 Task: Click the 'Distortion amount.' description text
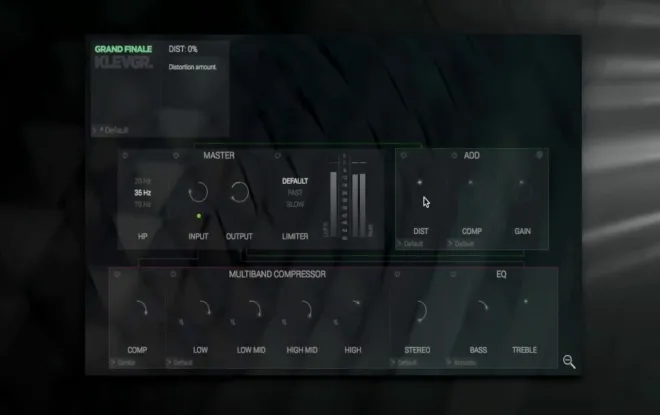click(192, 67)
